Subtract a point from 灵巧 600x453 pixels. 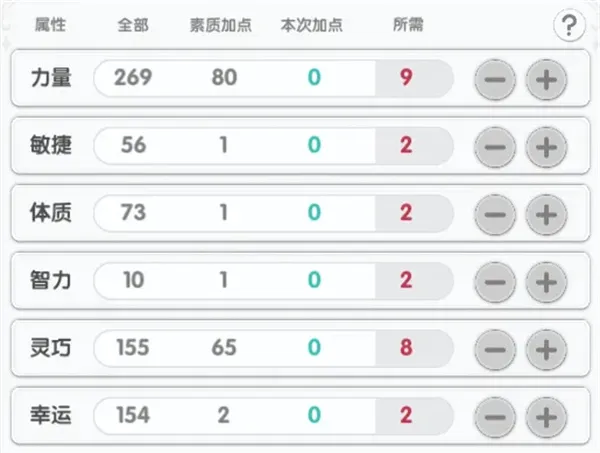[494, 349]
